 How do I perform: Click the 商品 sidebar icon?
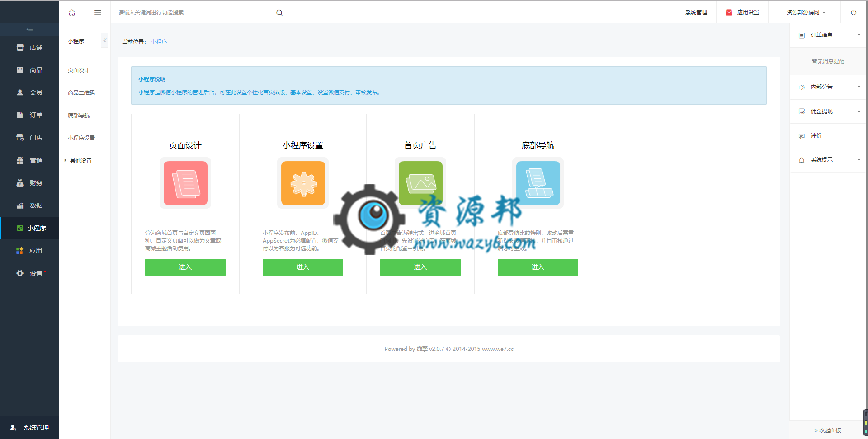coord(20,70)
